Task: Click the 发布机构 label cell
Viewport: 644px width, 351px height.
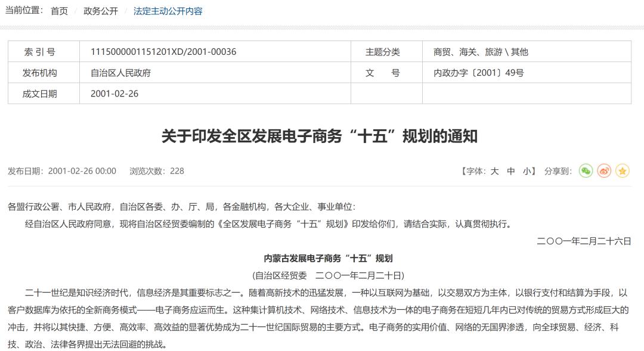Action: [x=44, y=73]
